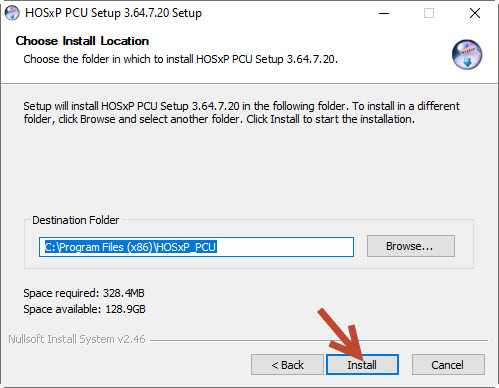The height and width of the screenshot is (388, 499).
Task: Click the Space available 128.9GB text
Action: (84, 309)
